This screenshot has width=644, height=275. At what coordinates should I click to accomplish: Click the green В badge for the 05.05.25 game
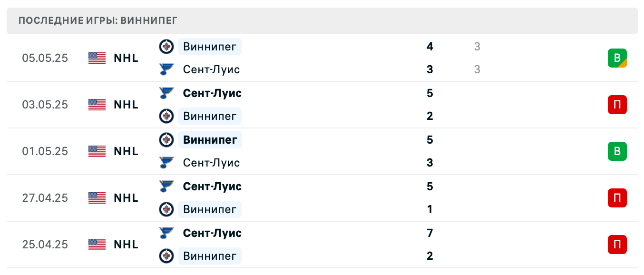point(617,58)
